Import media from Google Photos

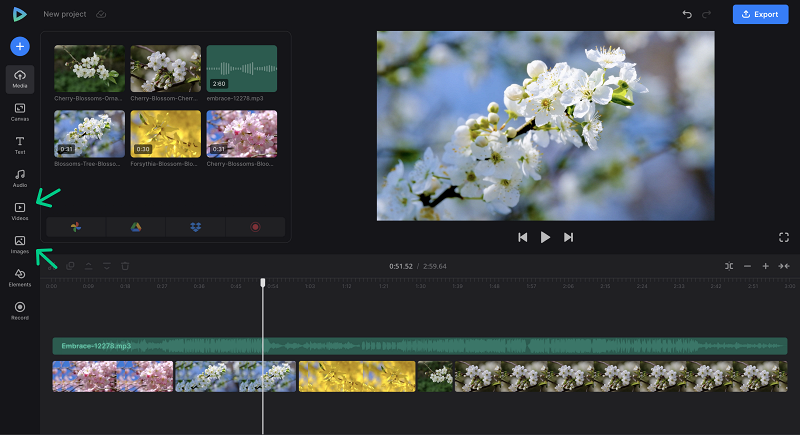[76, 227]
